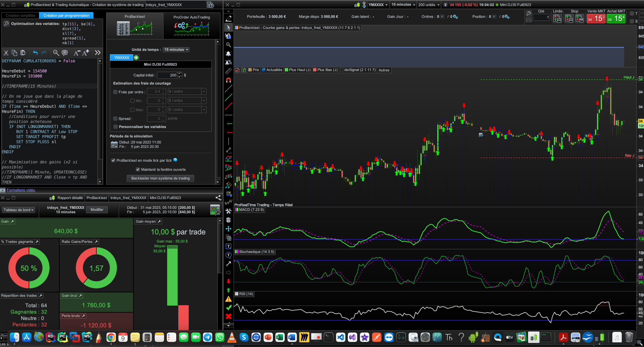This screenshot has height=347, width=644.
Task: Click the Capital initial input field
Action: tap(167, 75)
